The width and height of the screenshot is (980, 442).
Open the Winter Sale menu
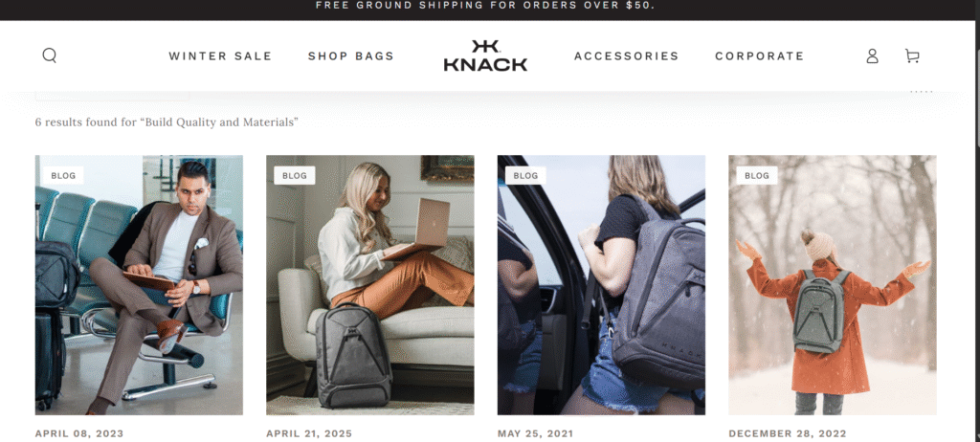click(x=220, y=56)
